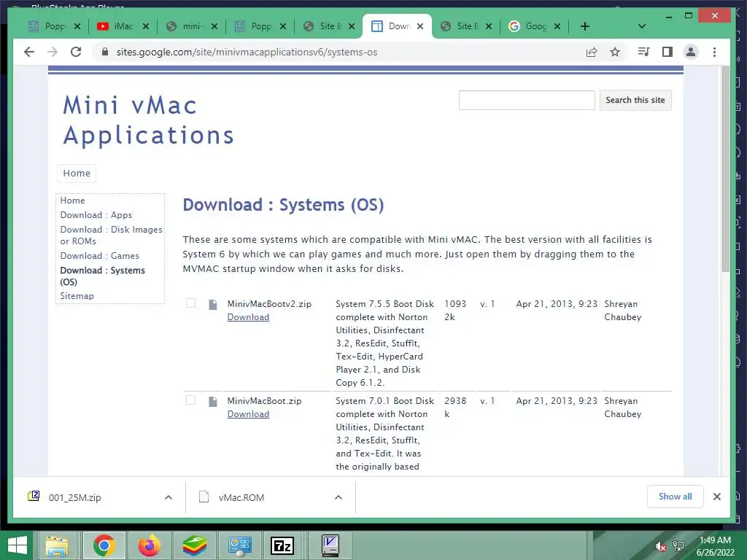The width and height of the screenshot is (747, 560).
Task: Reload the current page
Action: [x=76, y=52]
